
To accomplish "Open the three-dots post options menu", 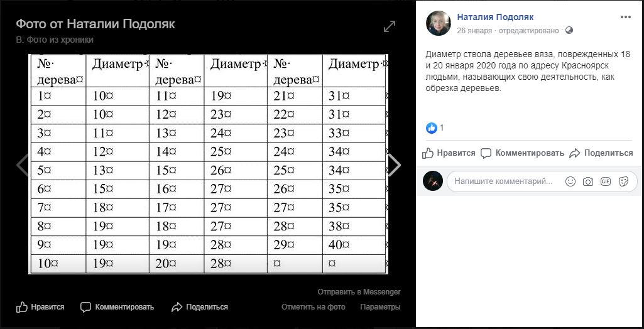I will [x=625, y=17].
